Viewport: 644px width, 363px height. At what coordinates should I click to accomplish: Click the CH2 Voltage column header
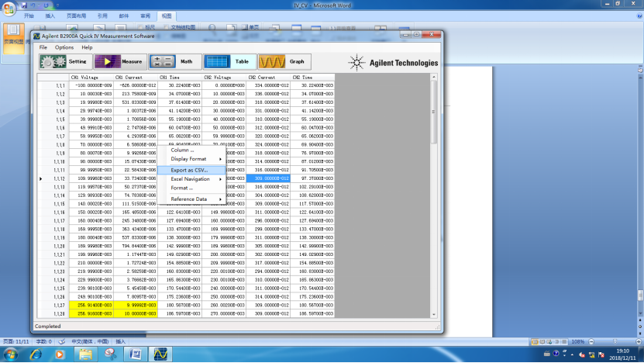(224, 78)
